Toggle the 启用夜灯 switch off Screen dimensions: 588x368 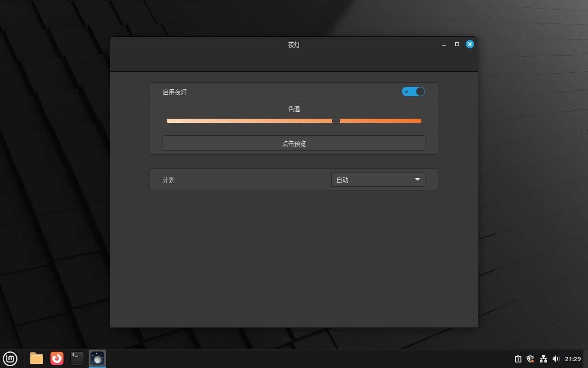tap(413, 92)
